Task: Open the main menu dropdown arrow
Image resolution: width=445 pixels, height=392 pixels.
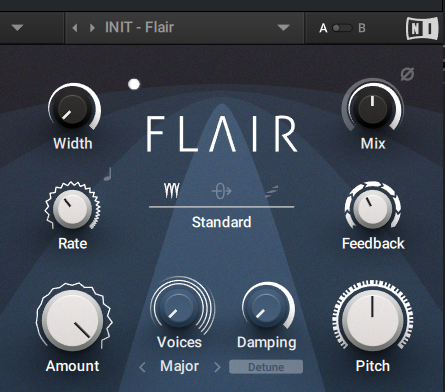Action: (x=17, y=28)
